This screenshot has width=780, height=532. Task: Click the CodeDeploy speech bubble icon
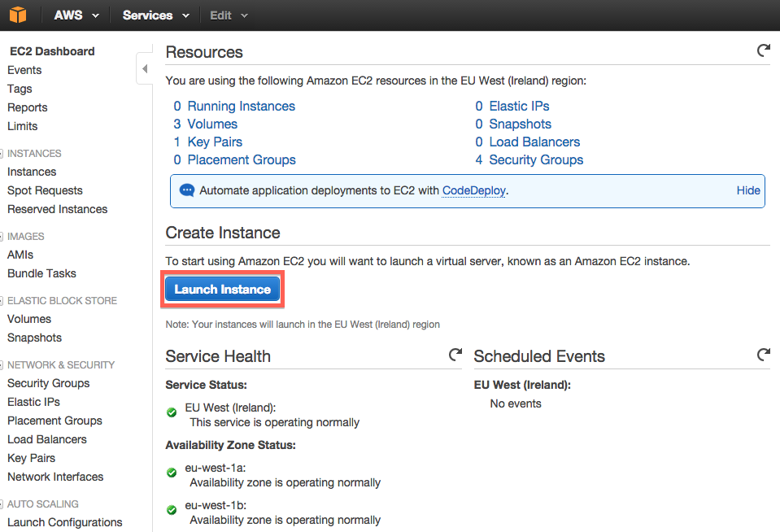186,190
